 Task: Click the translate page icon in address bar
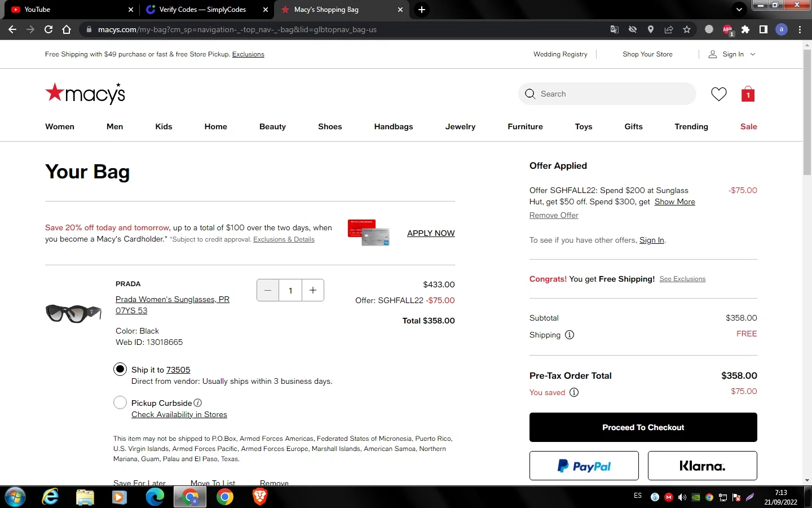[x=615, y=29]
